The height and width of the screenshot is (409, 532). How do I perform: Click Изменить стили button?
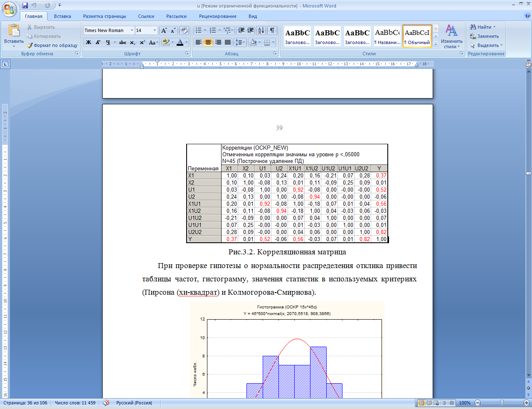[452, 37]
